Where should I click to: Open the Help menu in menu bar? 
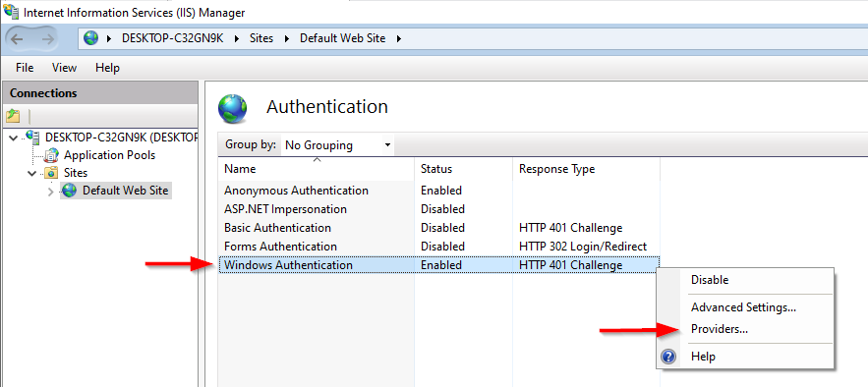(x=107, y=68)
